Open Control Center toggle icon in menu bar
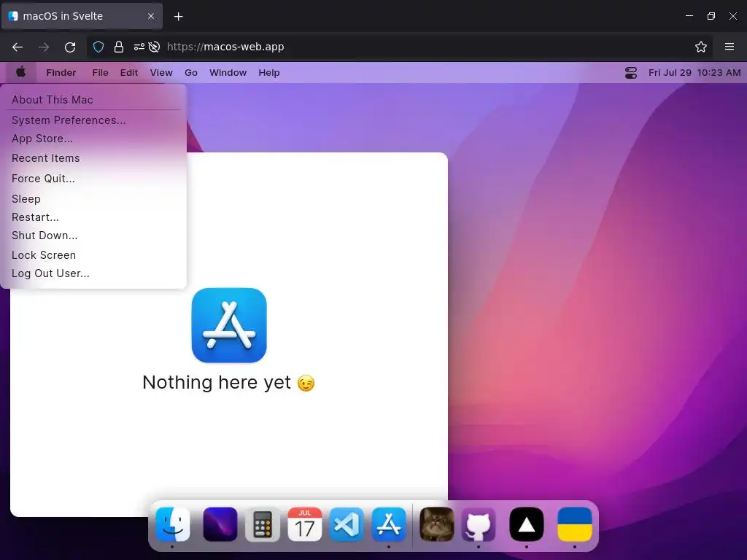747x560 pixels. click(631, 73)
